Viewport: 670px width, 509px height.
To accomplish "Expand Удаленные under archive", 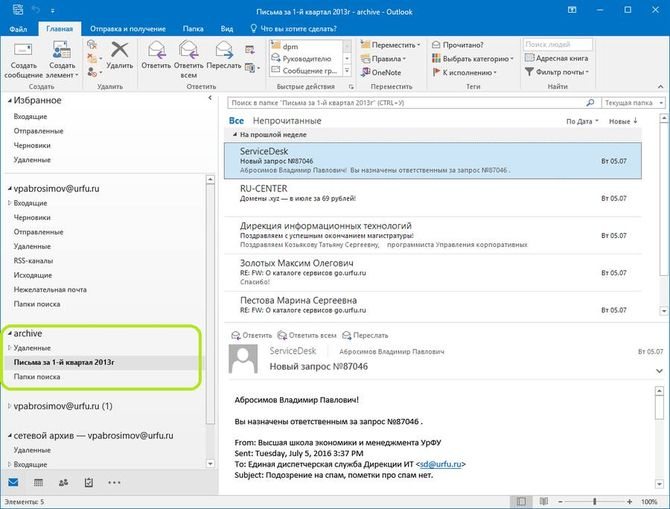I will 9,348.
